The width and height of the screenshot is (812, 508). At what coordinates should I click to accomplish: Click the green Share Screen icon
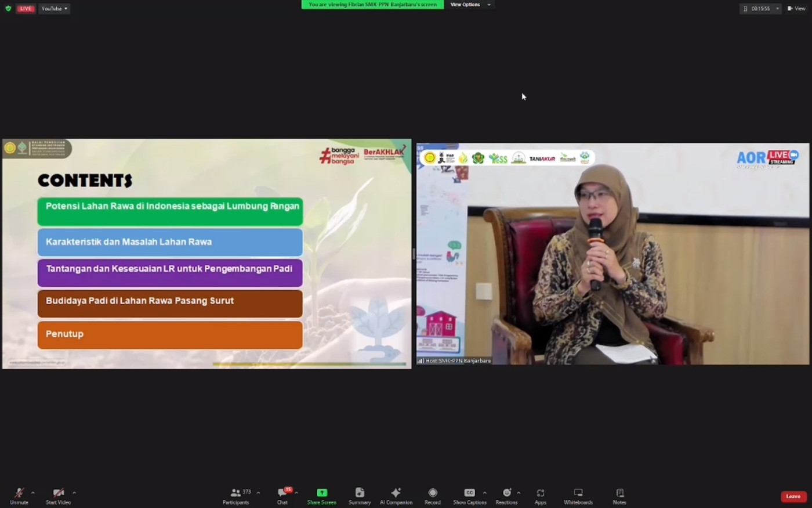pos(321,493)
